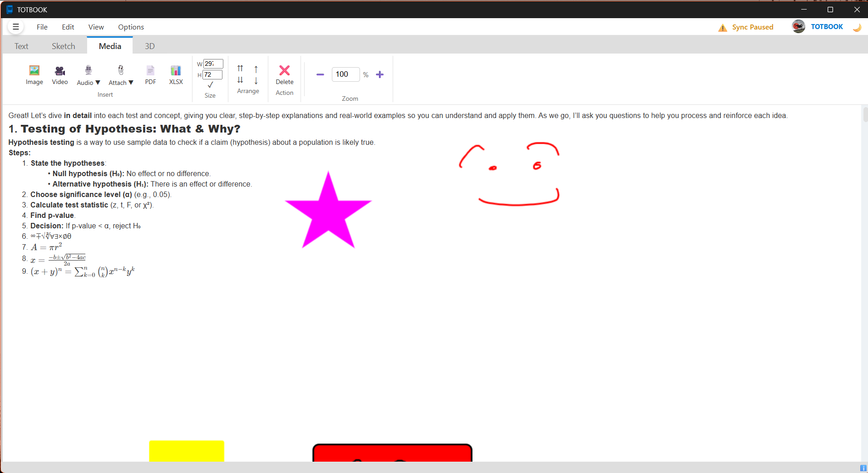
Task: Bring object to front with double up arrows
Action: pyautogui.click(x=240, y=69)
